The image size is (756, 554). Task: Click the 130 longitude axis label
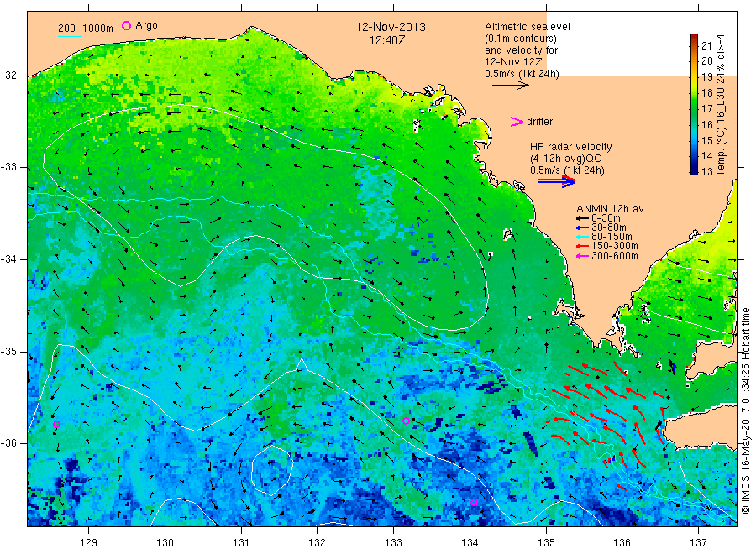point(165,543)
